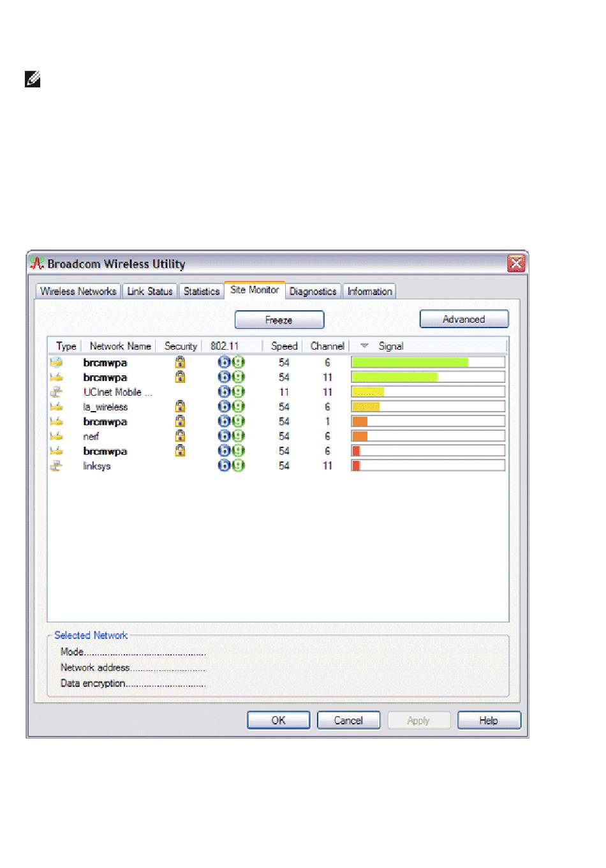Close the Broadcom Wireless Utility window
The height and width of the screenshot is (868, 606).
coord(516,264)
